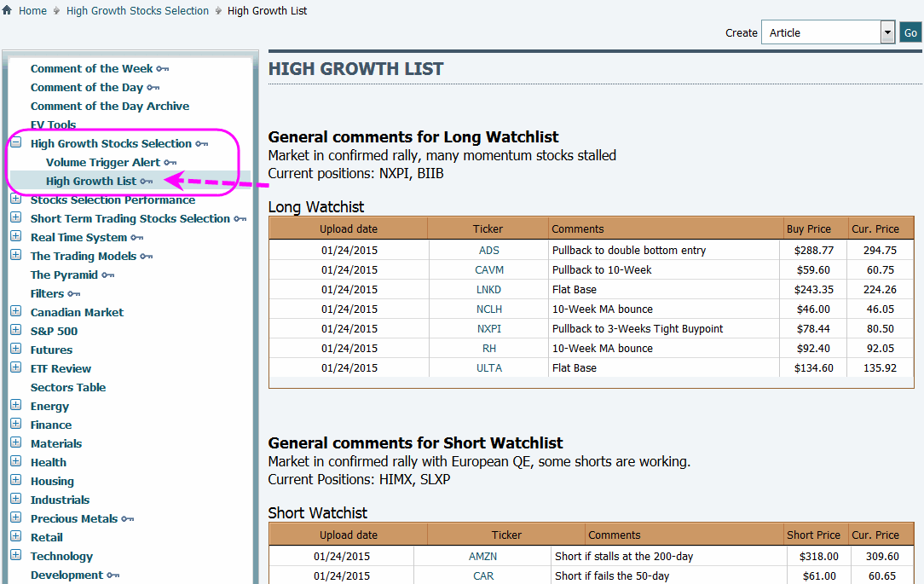
Task: Click key icon beside Development
Action: [x=113, y=575]
